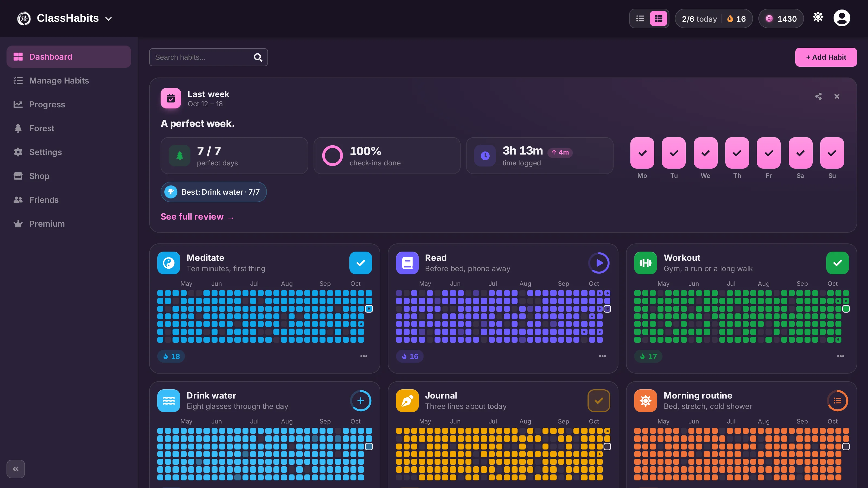Select the Sunday check tile

[x=832, y=153]
